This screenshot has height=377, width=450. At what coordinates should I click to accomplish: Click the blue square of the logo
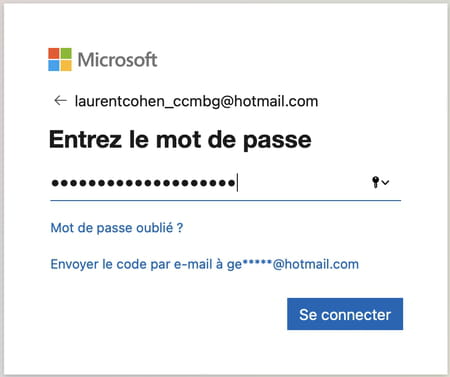54,66
